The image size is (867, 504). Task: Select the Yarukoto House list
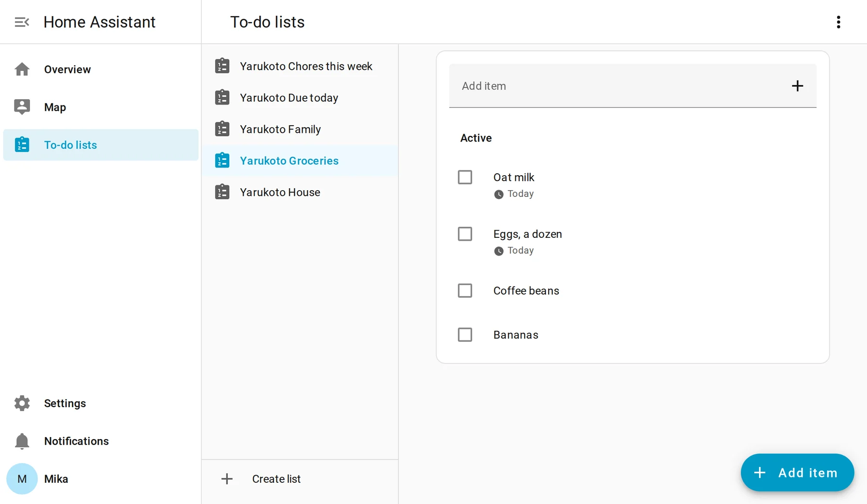300,192
